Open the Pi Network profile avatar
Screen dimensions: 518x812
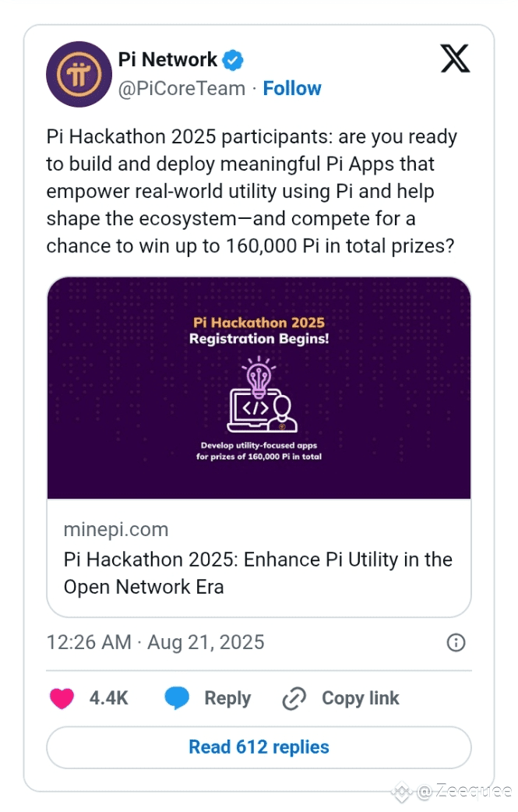coord(79,74)
